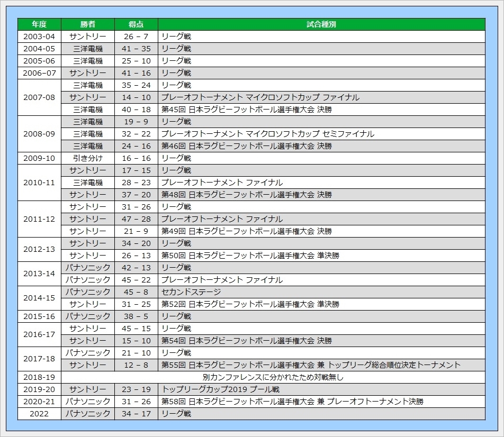504x437 pixels.
Task: Select the 2003-04 season cell
Action: tap(39, 37)
